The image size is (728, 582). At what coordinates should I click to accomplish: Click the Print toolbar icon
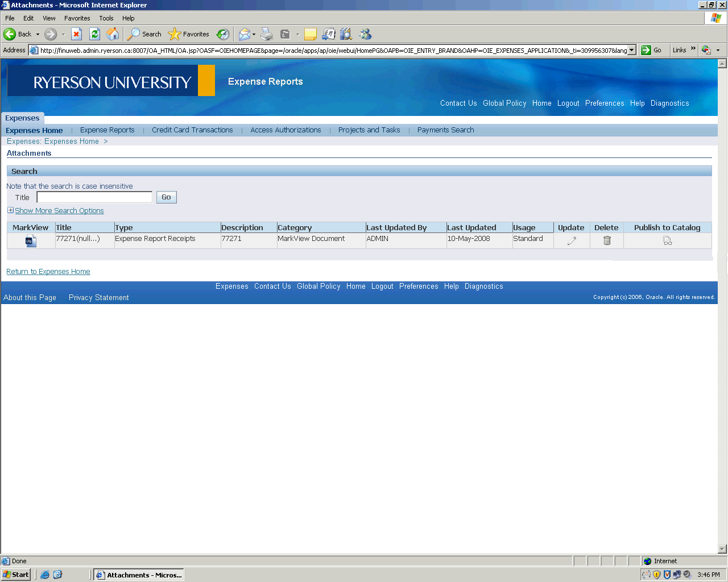[267, 34]
